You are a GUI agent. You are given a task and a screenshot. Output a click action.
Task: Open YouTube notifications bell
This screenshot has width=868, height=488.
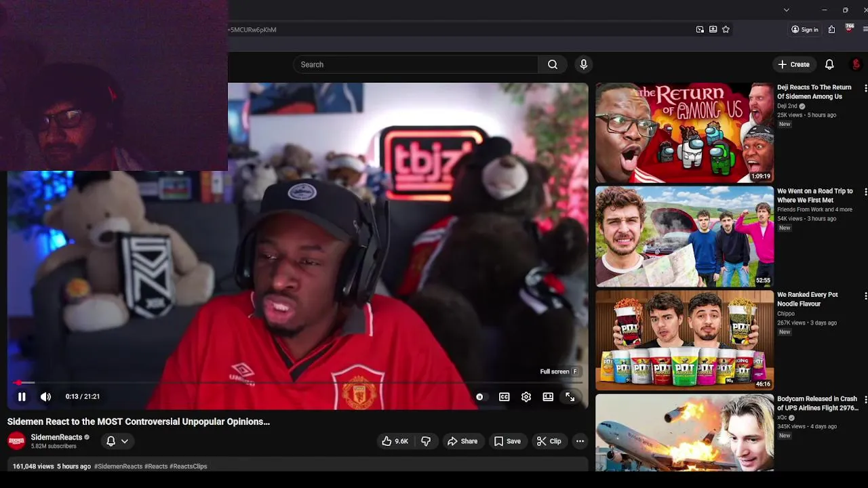click(x=829, y=64)
